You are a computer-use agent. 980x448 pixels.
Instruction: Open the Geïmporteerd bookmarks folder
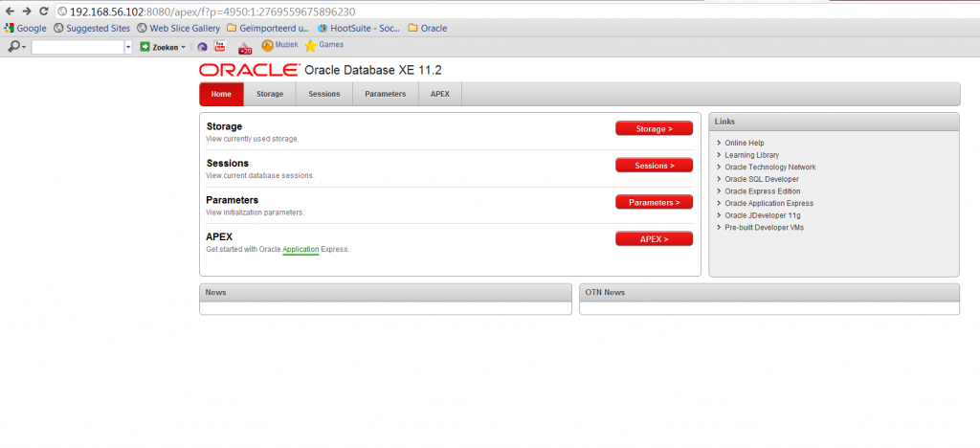(x=268, y=28)
